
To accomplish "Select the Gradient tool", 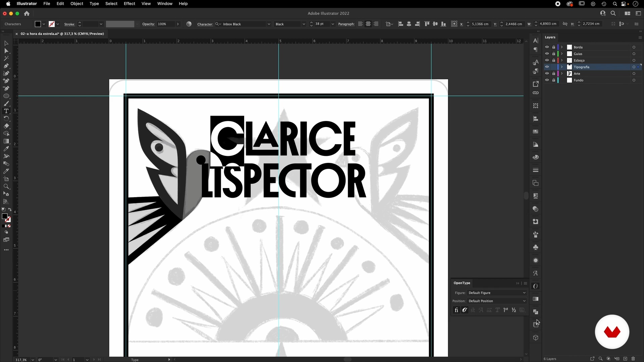I will [6, 141].
